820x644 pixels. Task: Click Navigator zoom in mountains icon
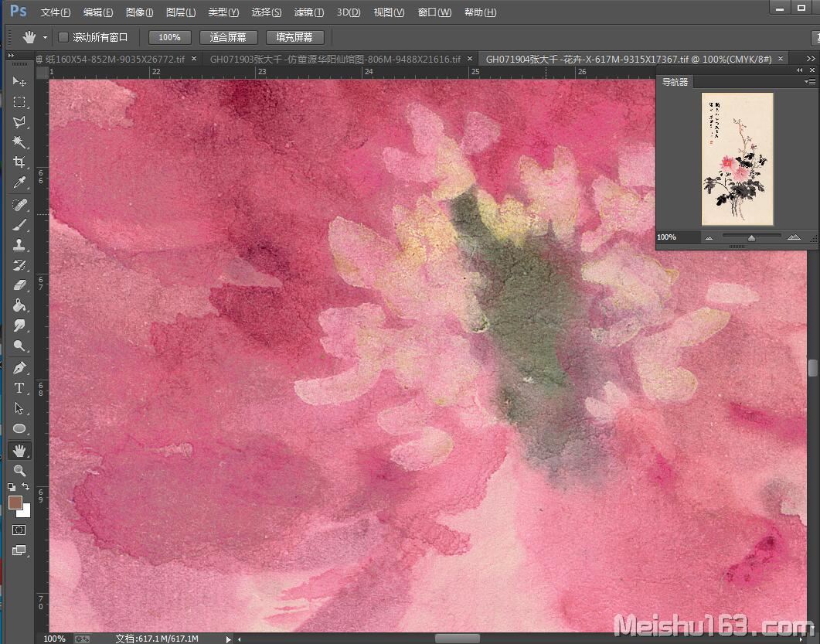(794, 237)
